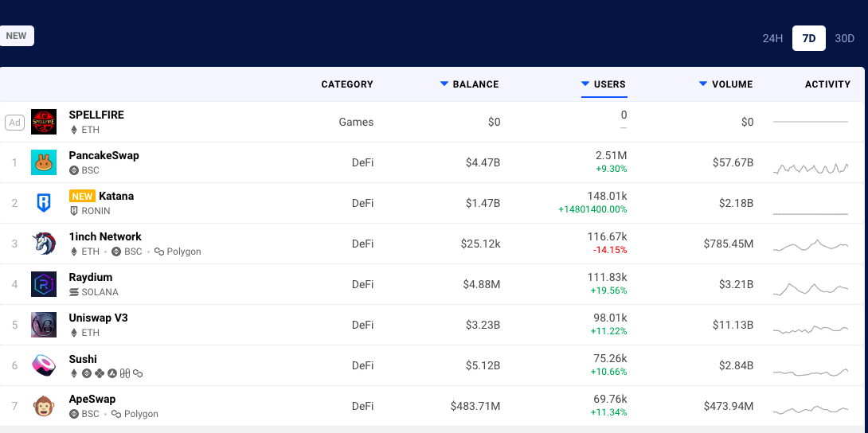
Task: Open the Sushi dapp page
Action: pos(83,359)
